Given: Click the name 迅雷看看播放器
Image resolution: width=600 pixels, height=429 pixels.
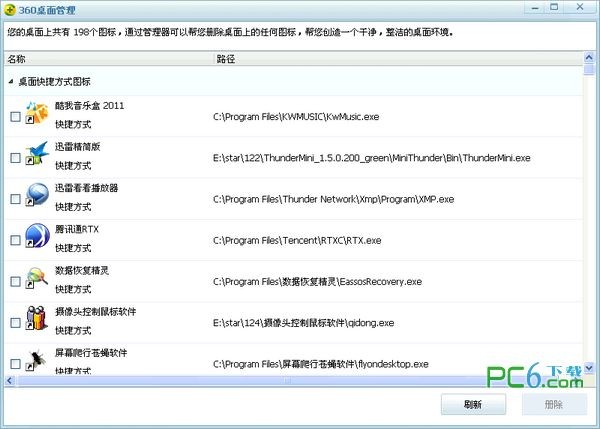Looking at the screenshot, I should coord(86,188).
